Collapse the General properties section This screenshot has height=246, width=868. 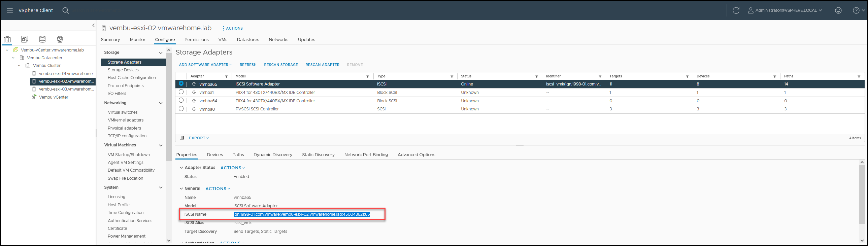tap(181, 188)
